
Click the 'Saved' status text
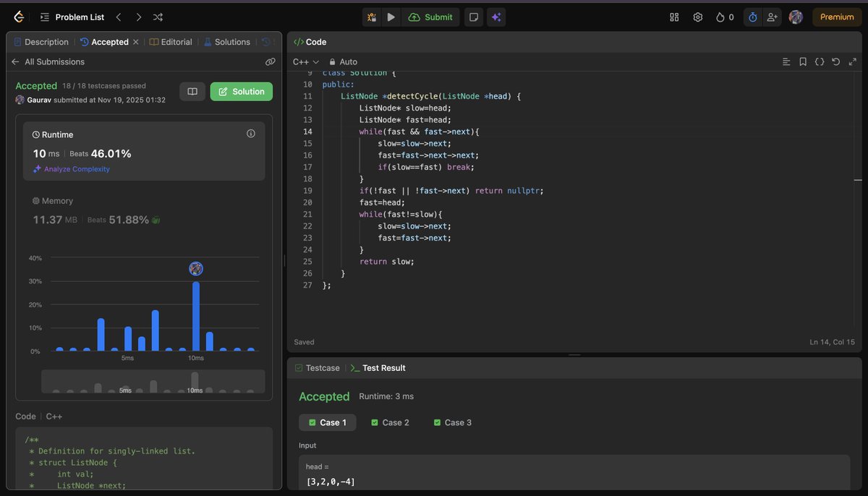(304, 342)
